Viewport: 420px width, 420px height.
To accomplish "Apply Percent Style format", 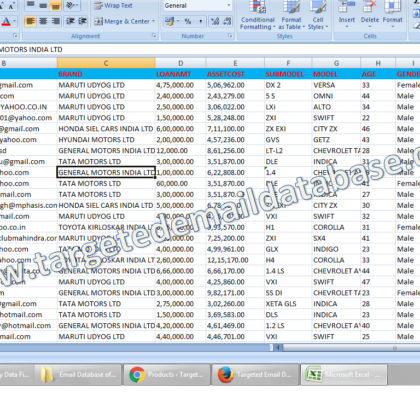I will click(188, 22).
